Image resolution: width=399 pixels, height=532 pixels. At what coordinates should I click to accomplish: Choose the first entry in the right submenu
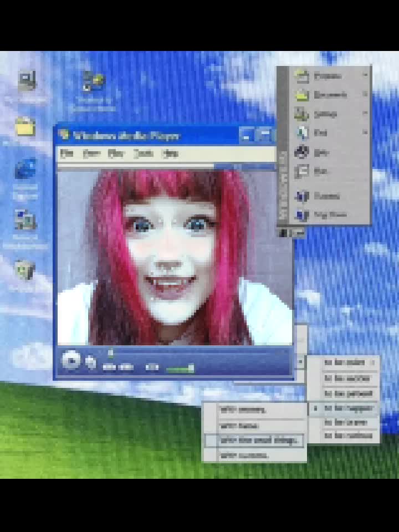click(343, 362)
